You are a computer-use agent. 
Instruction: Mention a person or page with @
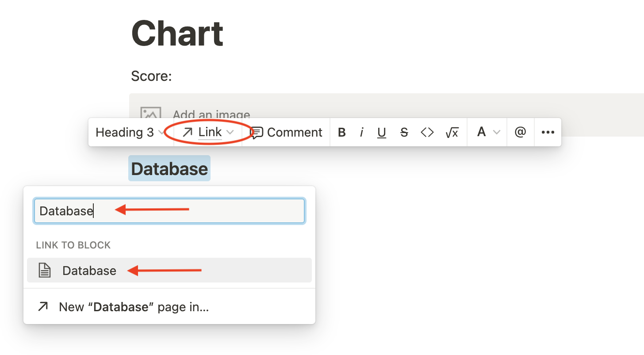[x=521, y=132]
